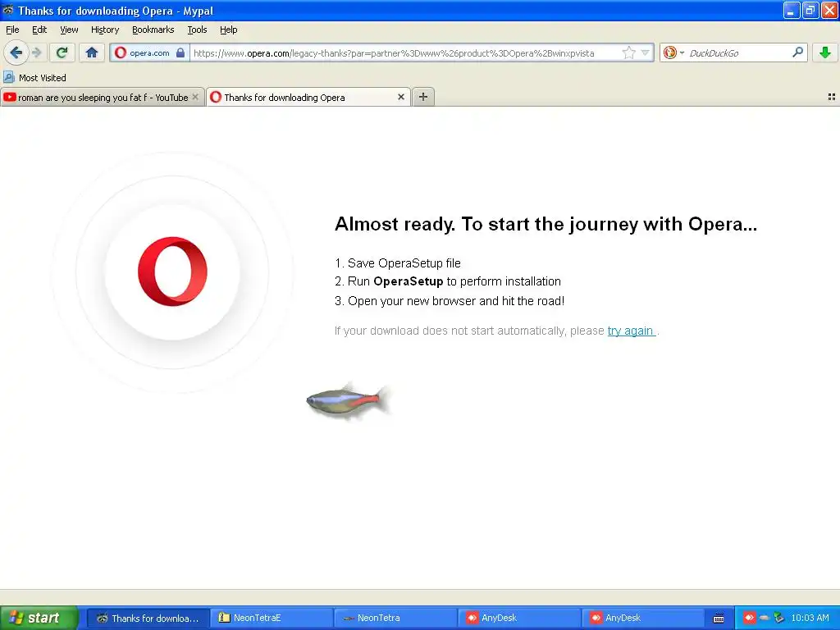840x630 pixels.
Task: Show the secure connection padlock info
Action: coord(180,53)
